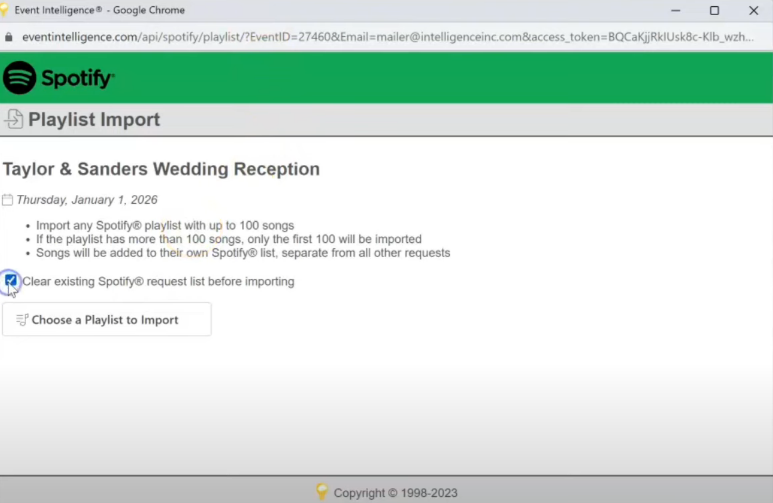This screenshot has height=503, width=773.
Task: Maximize the Chrome window
Action: pos(714,10)
